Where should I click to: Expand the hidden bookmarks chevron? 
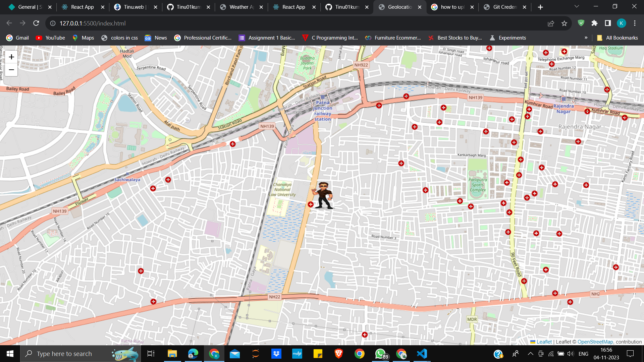[586, 38]
